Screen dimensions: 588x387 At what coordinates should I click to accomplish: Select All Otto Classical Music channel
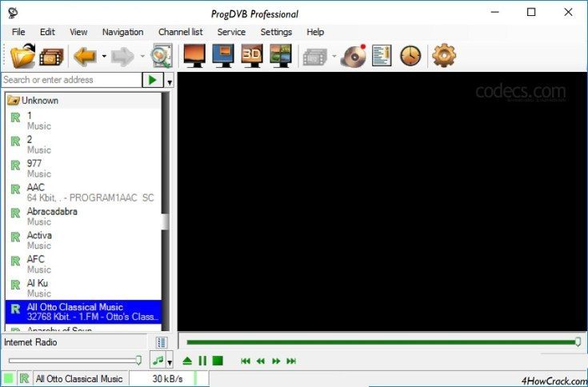coord(83,312)
